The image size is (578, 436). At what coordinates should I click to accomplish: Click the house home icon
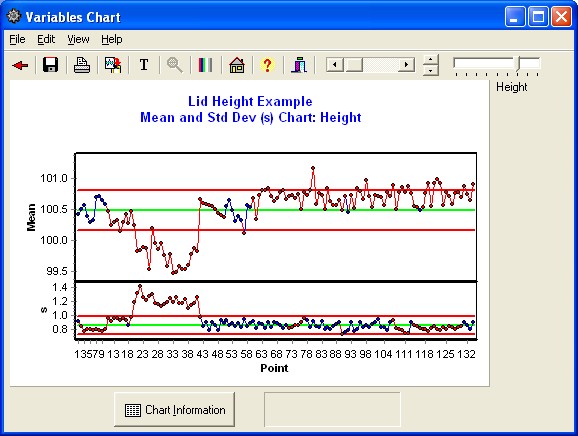pyautogui.click(x=237, y=65)
